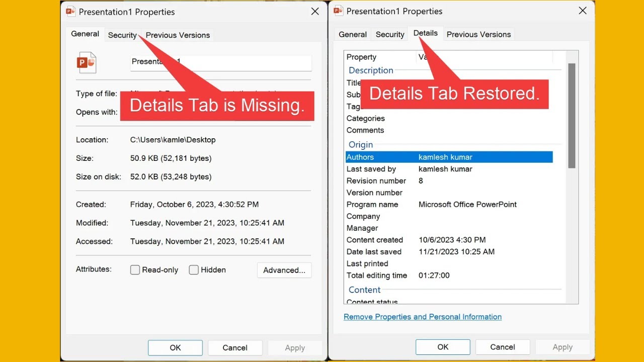Select the Version number property row
This screenshot has height=362, width=644.
click(449, 193)
